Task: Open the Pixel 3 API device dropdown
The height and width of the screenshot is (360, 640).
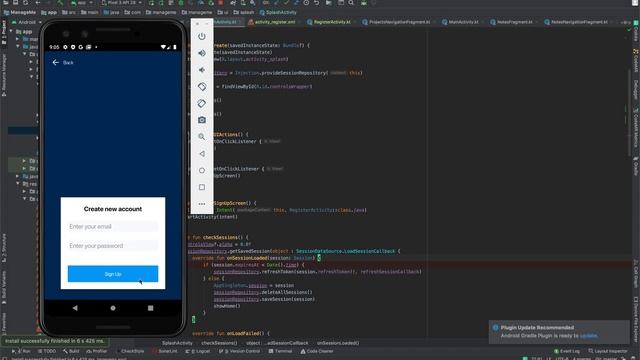Action: click(x=121, y=2)
